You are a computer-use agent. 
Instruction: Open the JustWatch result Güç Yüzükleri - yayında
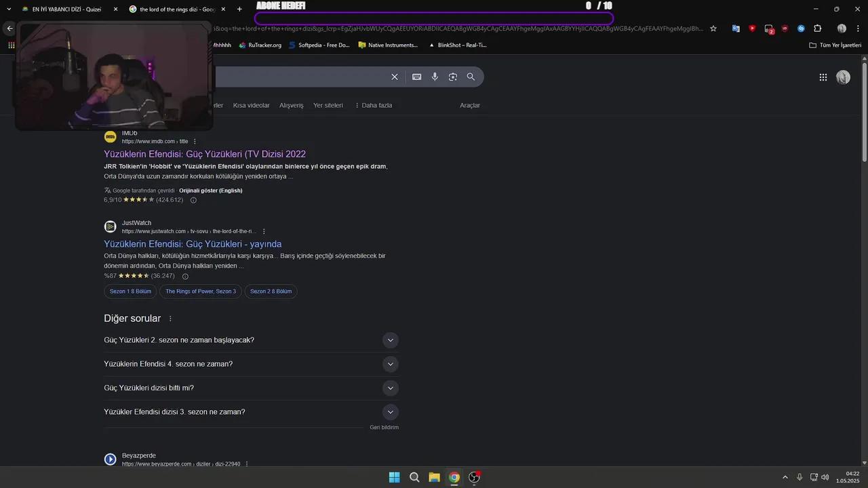[193, 244]
